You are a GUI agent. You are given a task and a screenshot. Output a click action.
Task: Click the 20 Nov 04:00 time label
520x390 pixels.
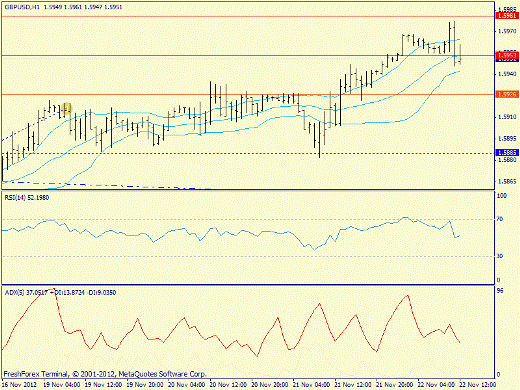point(187,385)
